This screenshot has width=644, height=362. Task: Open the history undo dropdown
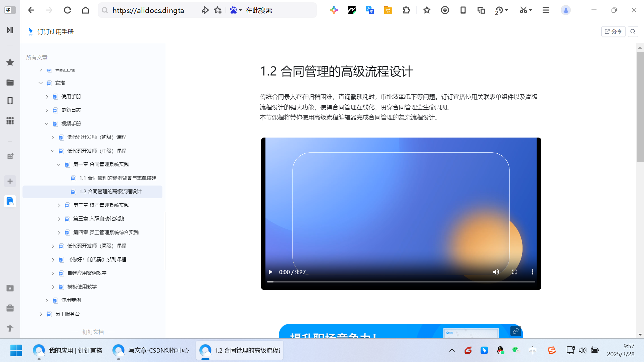(x=501, y=10)
